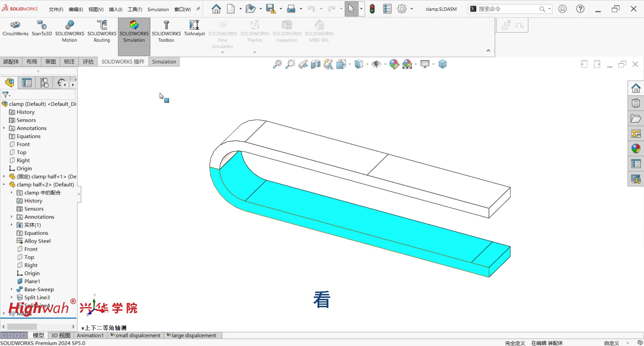This screenshot has height=346, width=644.
Task: Select the Section View icon
Action: [316, 64]
